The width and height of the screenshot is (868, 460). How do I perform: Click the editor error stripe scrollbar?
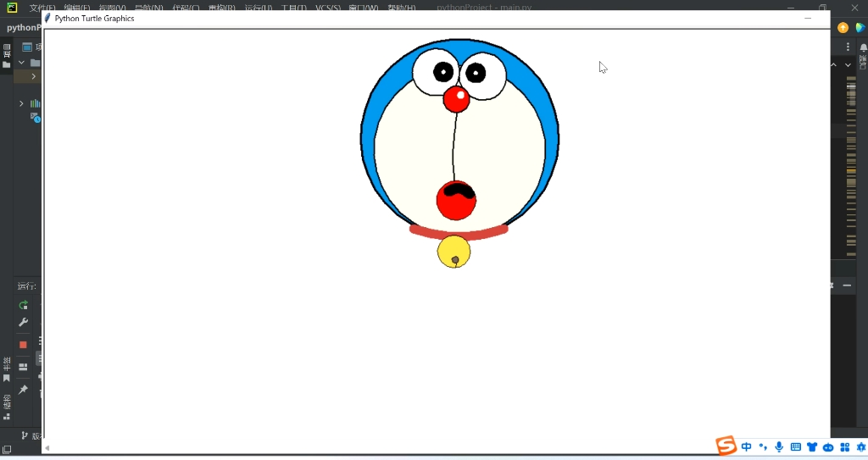click(851, 166)
